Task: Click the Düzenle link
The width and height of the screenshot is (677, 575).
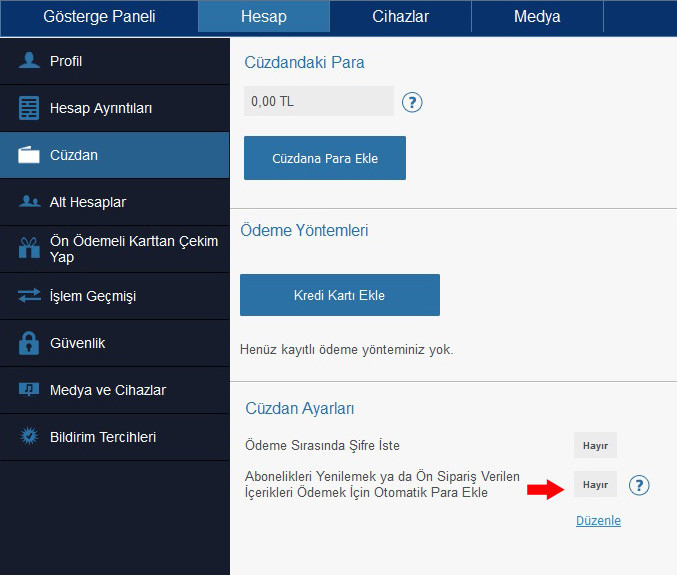Action: [598, 521]
